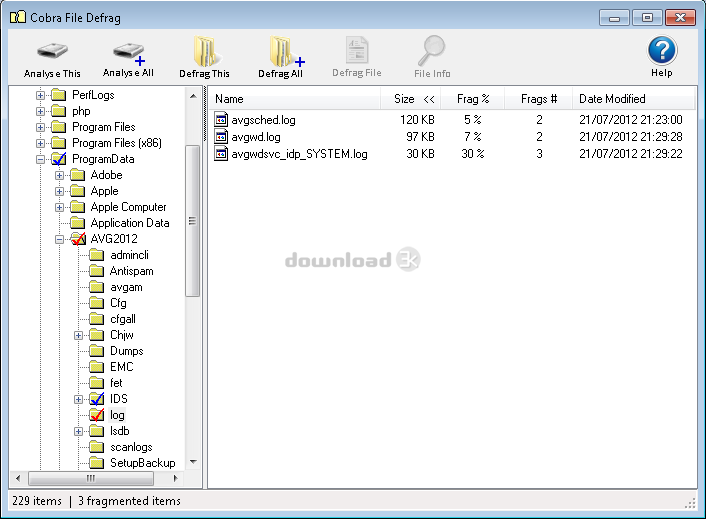The image size is (706, 519).
Task: Click the tree scroll up arrow
Action: (x=193, y=96)
